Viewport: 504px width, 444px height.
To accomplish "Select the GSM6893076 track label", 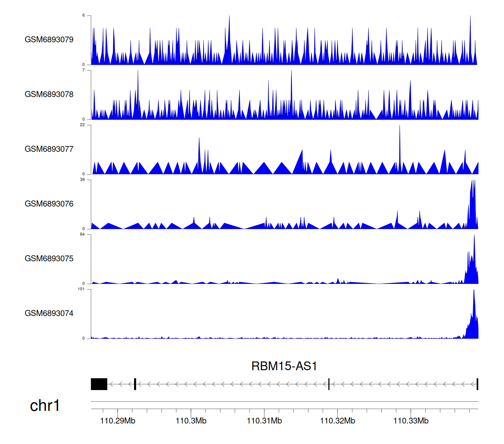I will point(49,204).
